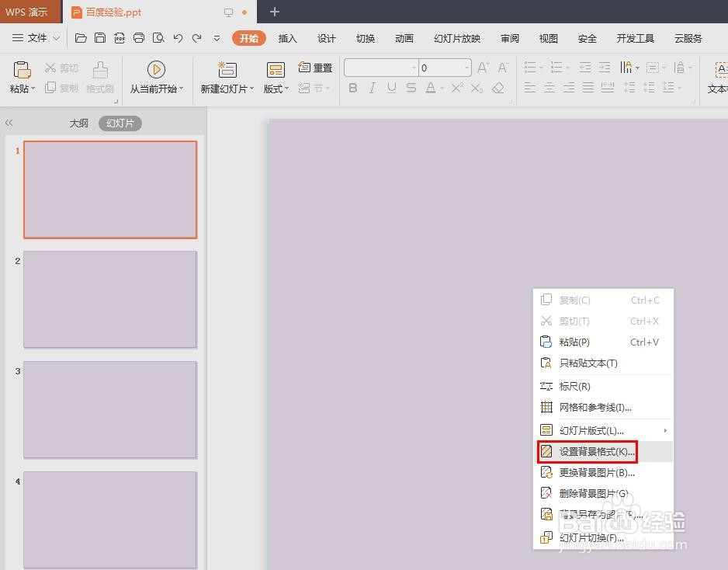Open the 开发工具 ribbon tab
This screenshot has height=570, width=728.
[635, 39]
